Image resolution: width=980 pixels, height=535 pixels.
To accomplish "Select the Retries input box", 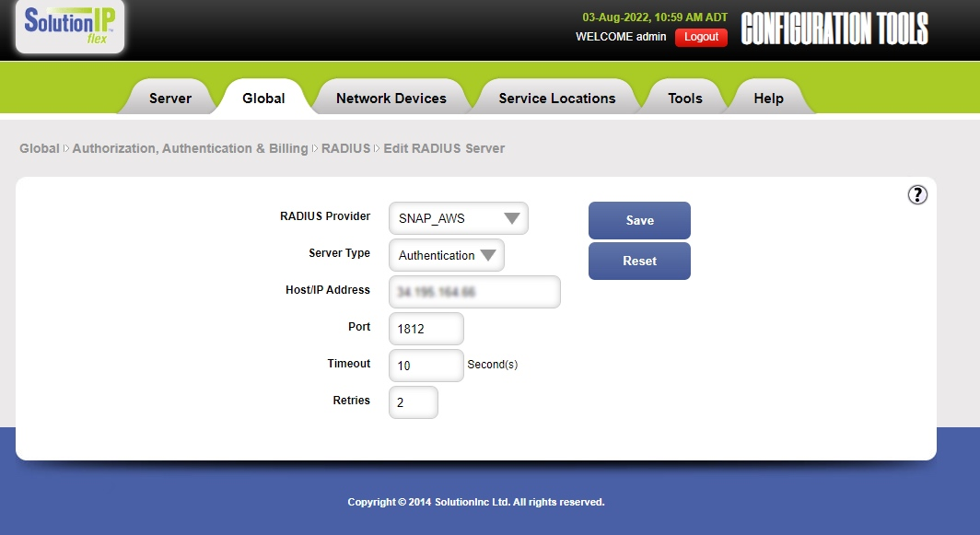I will point(413,402).
